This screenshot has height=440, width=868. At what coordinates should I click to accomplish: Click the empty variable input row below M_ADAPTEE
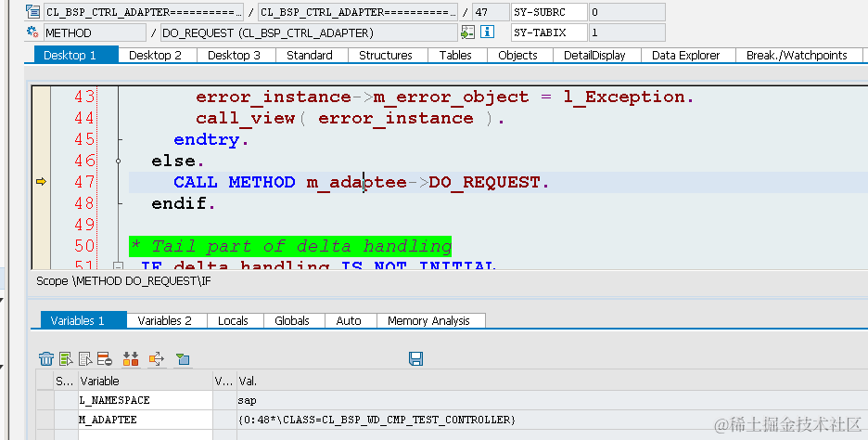pyautogui.click(x=145, y=435)
